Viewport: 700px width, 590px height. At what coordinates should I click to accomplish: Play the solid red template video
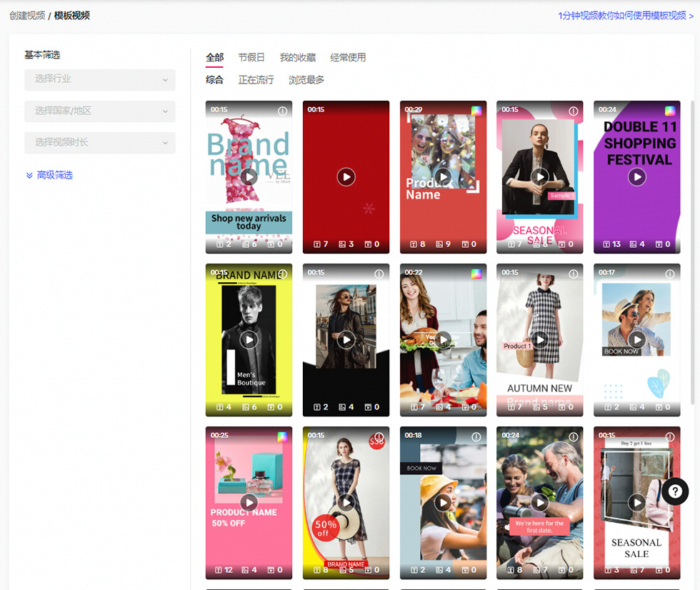point(346,177)
